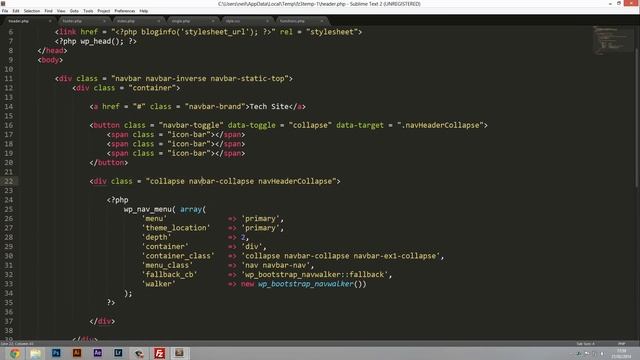Viewport: 640px width, 360px height.
Task: Close the functions.php tab
Action: (x=322, y=21)
